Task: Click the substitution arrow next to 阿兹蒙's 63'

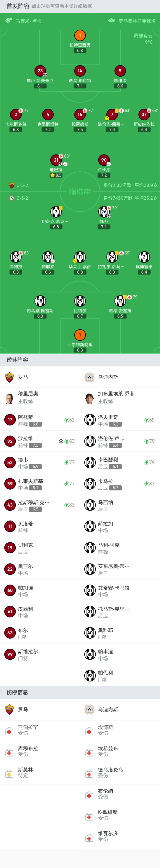Action: click(66, 420)
